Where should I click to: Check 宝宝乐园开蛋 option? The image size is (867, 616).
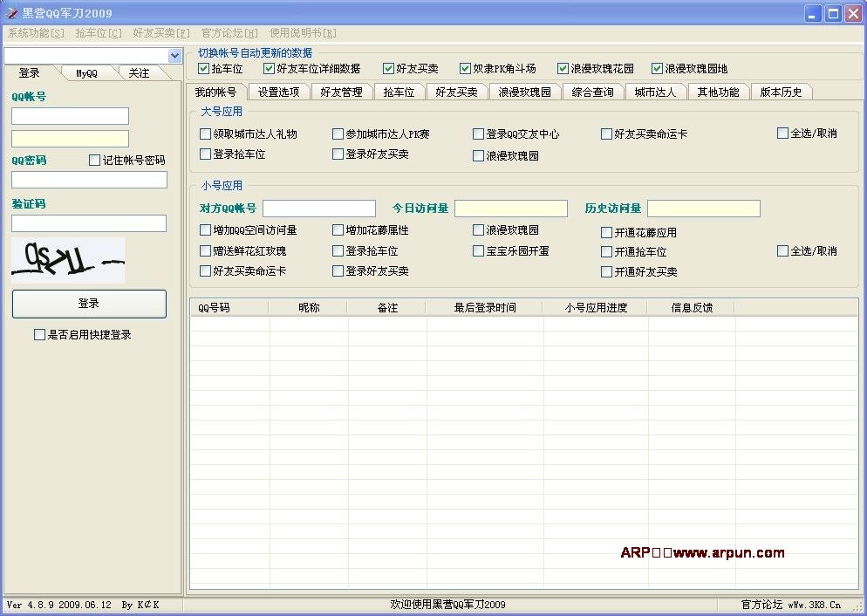tap(478, 251)
